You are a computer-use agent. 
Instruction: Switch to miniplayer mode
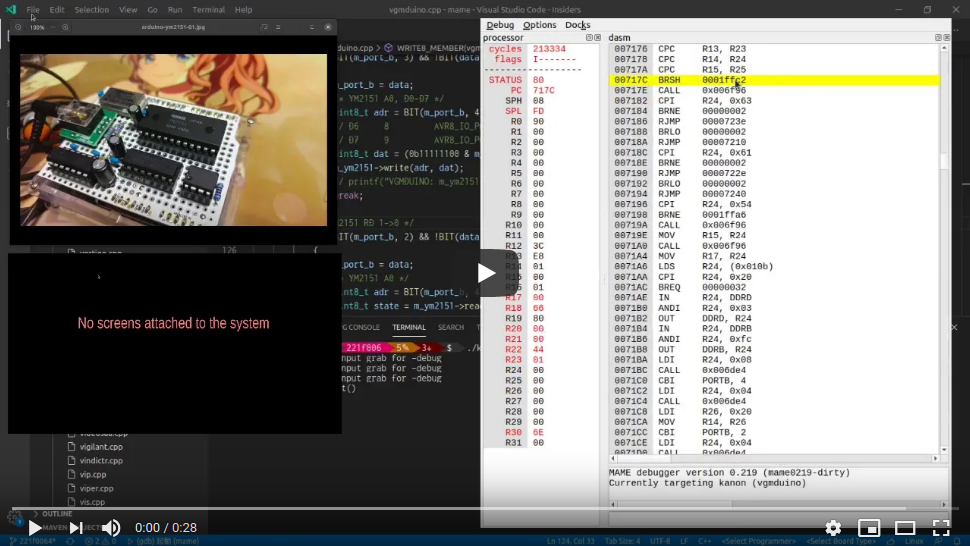(x=869, y=527)
